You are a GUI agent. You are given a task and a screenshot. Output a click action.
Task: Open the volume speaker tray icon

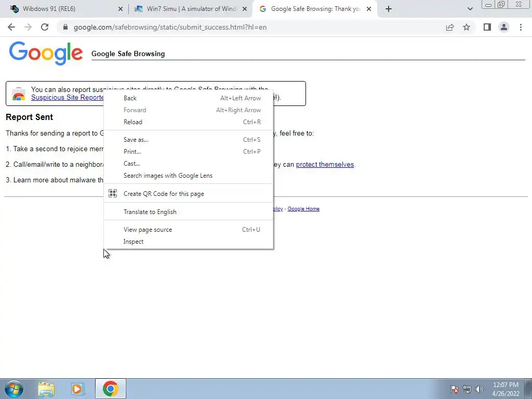click(x=480, y=389)
